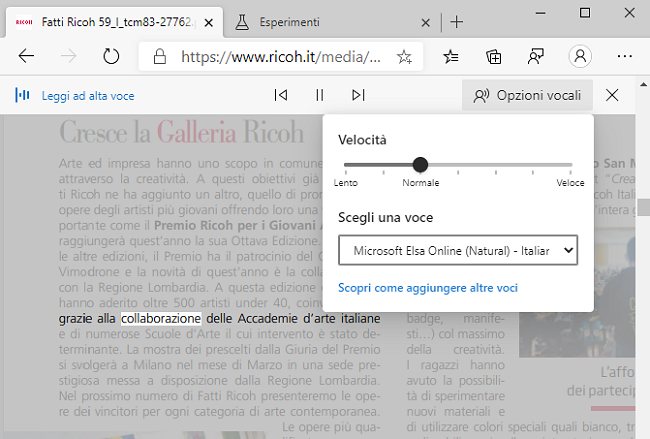Open the Collections icon
650x439 pixels.
tap(493, 57)
